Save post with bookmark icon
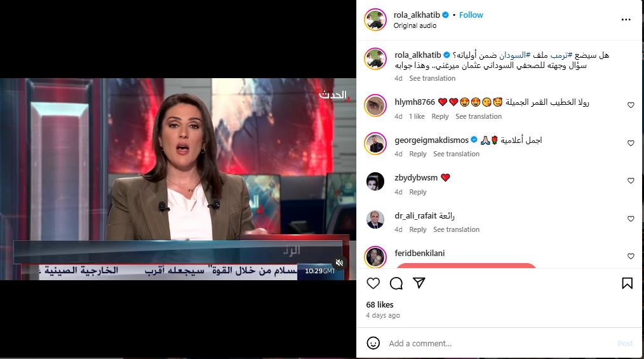Screen dimensions: 644x359 pyautogui.click(x=627, y=283)
